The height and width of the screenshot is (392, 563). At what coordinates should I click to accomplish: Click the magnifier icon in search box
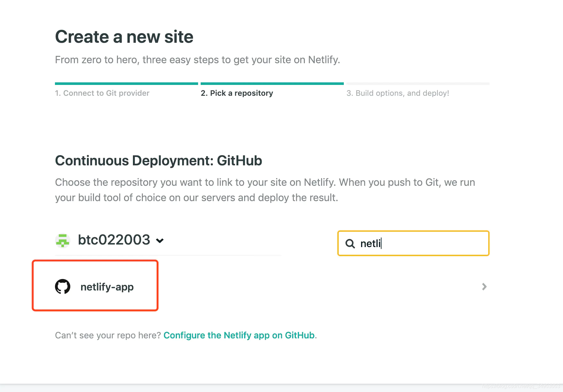click(x=350, y=244)
